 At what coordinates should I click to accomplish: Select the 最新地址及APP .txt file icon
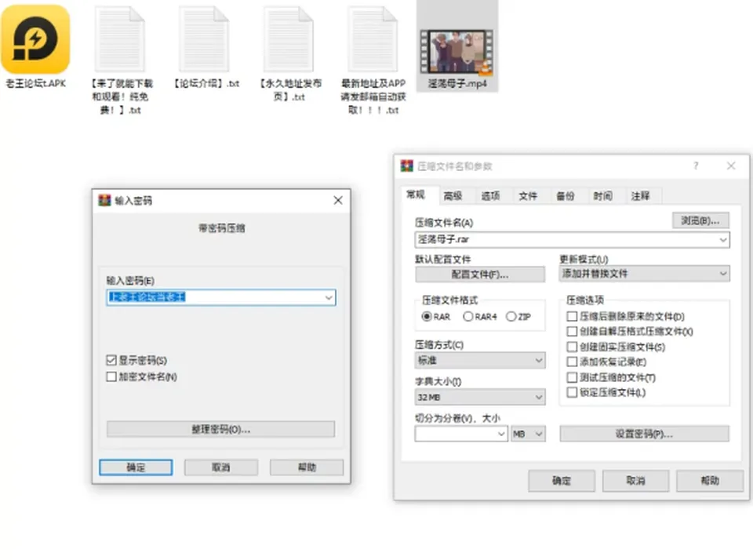pyautogui.click(x=373, y=39)
